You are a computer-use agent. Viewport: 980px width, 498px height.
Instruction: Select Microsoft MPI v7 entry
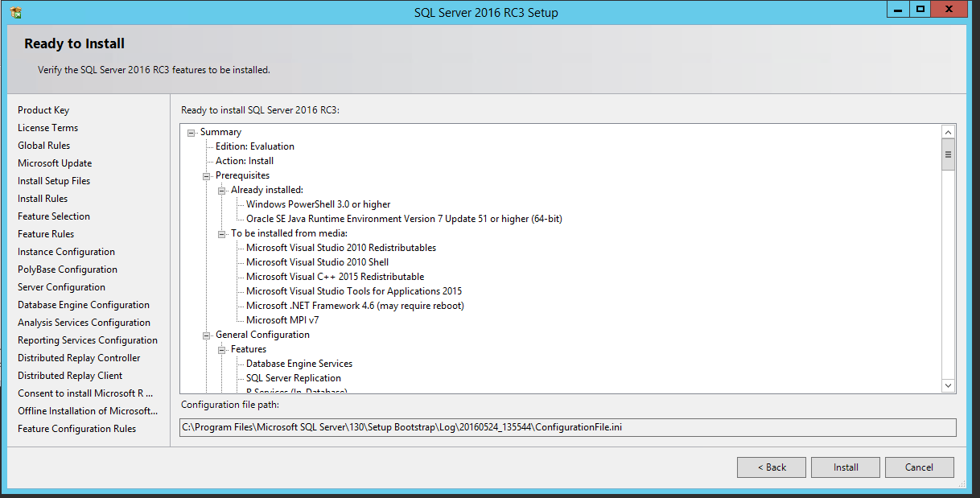(282, 320)
